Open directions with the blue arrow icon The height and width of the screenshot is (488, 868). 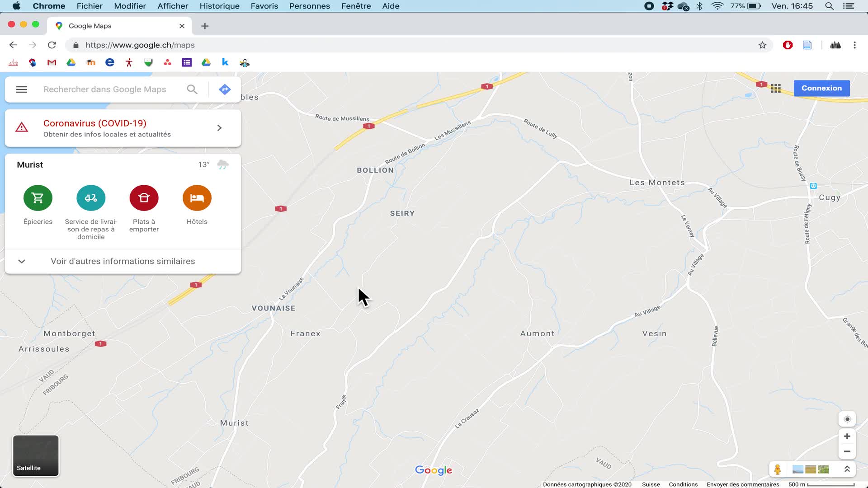[x=225, y=89]
